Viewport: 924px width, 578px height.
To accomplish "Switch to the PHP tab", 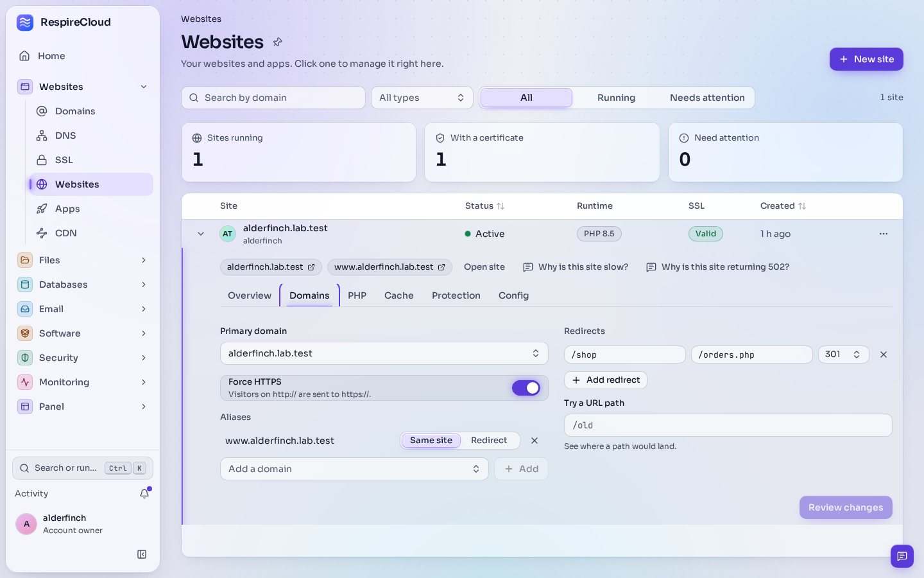I will click(x=357, y=295).
